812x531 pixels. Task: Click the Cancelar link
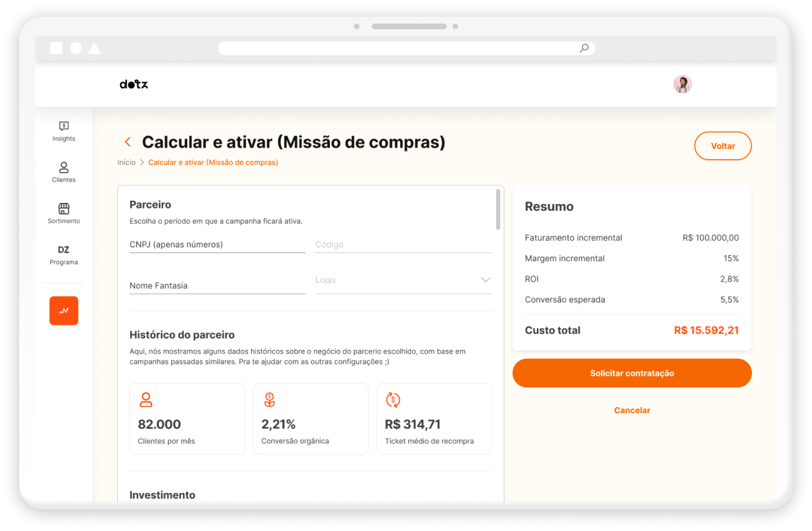point(632,411)
